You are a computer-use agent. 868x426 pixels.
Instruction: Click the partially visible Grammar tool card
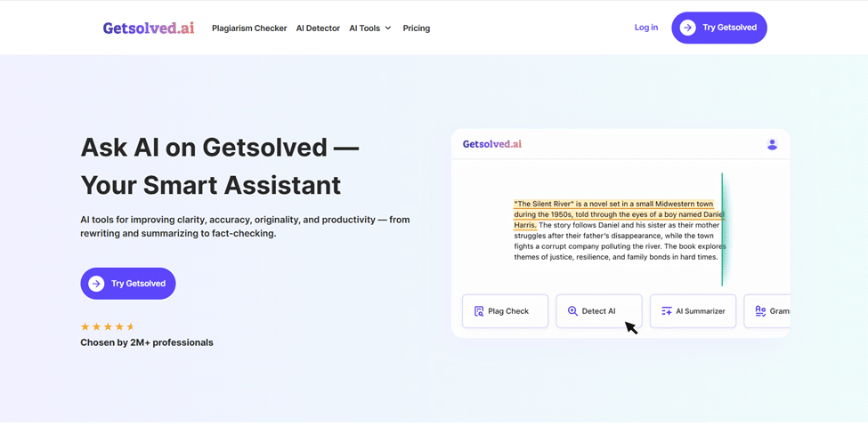tap(767, 311)
